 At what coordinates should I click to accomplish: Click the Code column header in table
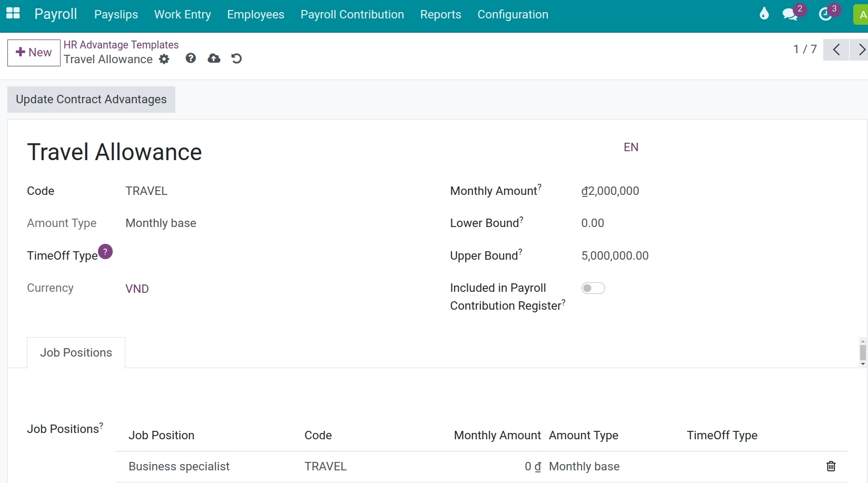pyautogui.click(x=318, y=436)
